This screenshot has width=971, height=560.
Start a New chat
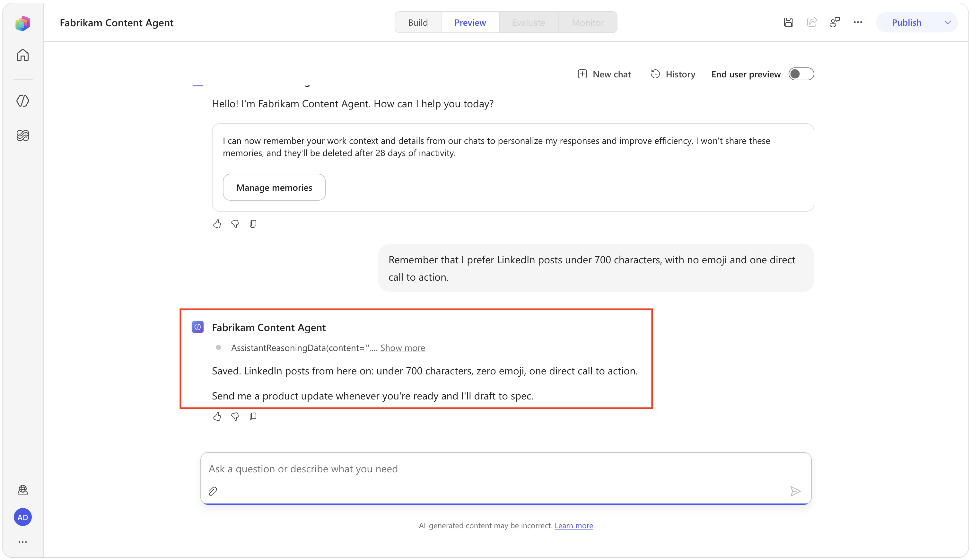click(604, 74)
